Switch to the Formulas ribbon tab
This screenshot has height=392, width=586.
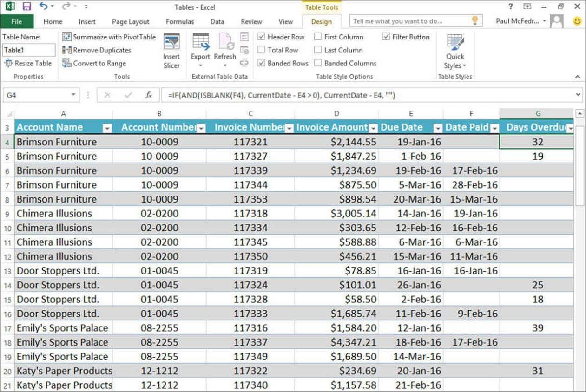[x=180, y=21]
